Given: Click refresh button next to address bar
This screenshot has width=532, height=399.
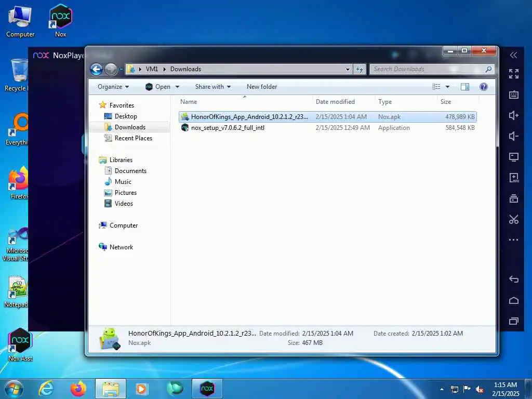Looking at the screenshot, I should coord(360,69).
